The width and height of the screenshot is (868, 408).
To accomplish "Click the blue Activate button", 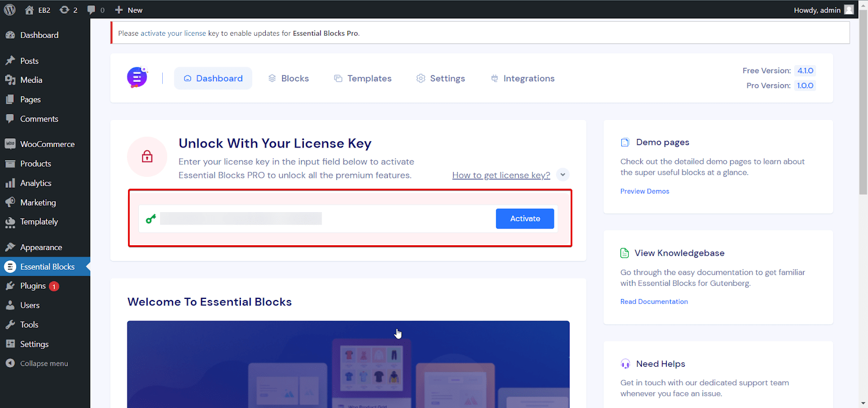I will click(525, 219).
